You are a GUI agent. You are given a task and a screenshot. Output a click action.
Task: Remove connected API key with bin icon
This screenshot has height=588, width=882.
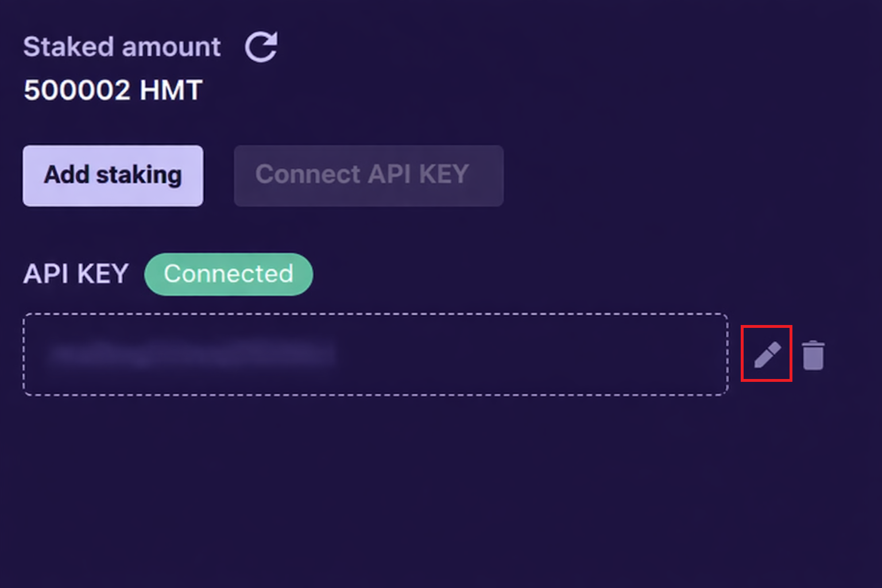pos(813,355)
